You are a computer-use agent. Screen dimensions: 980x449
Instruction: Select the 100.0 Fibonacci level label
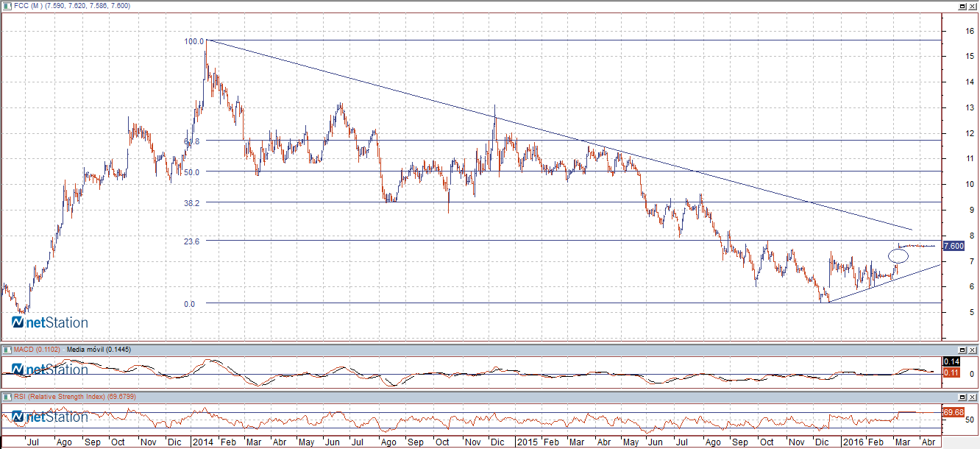pyautogui.click(x=194, y=42)
